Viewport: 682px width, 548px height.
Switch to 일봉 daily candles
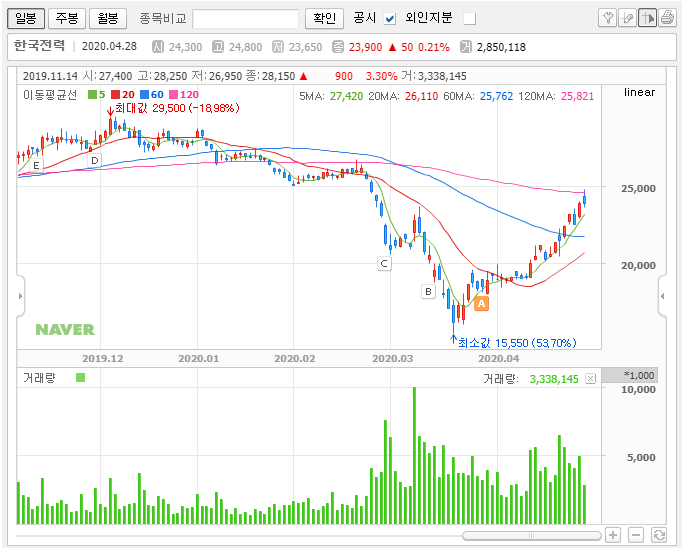coord(26,18)
